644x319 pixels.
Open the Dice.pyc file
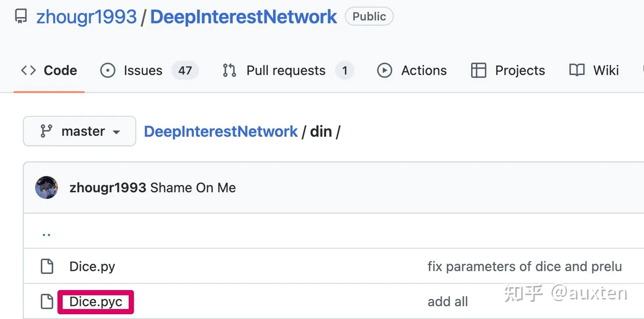96,302
